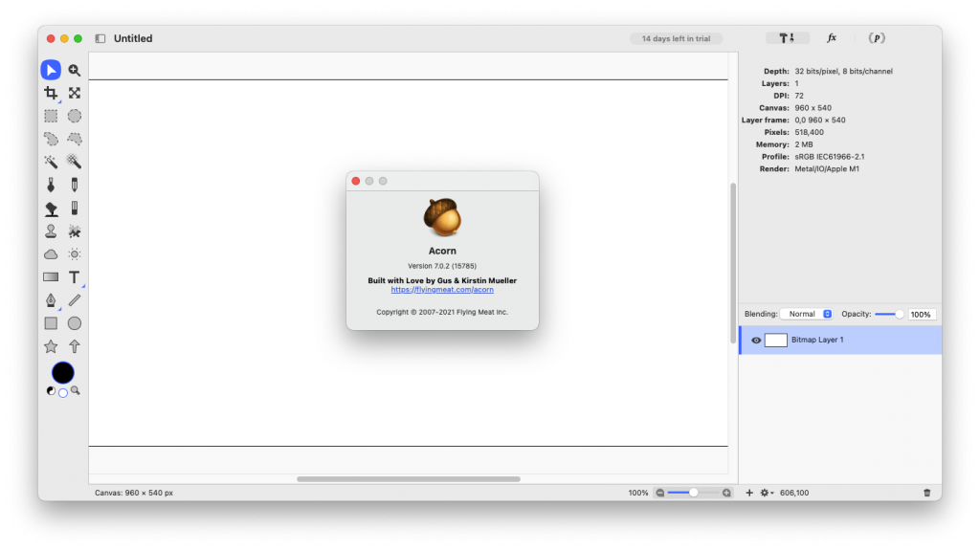Open the flyingmeat.com/acorn link

point(442,290)
